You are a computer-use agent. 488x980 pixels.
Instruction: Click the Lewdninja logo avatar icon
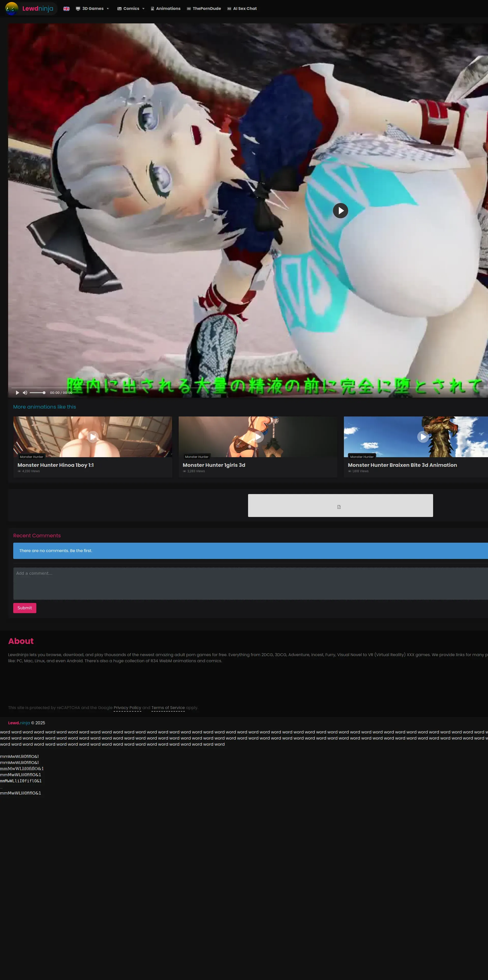(11, 8)
